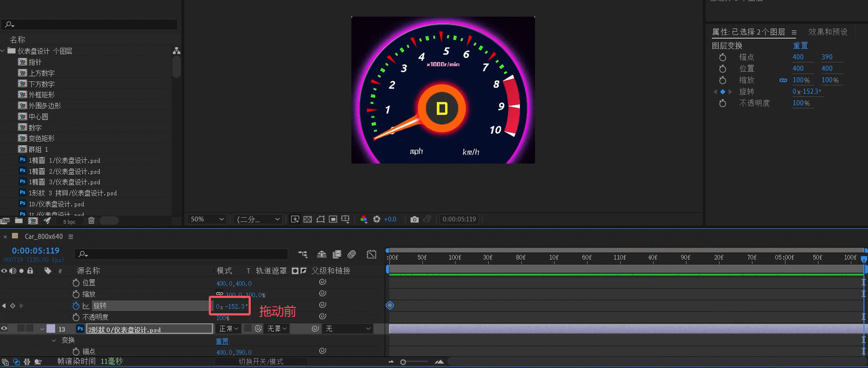Click the 旋转 parent pick whip in timeline
This screenshot has width=868, height=368.
pyautogui.click(x=322, y=305)
